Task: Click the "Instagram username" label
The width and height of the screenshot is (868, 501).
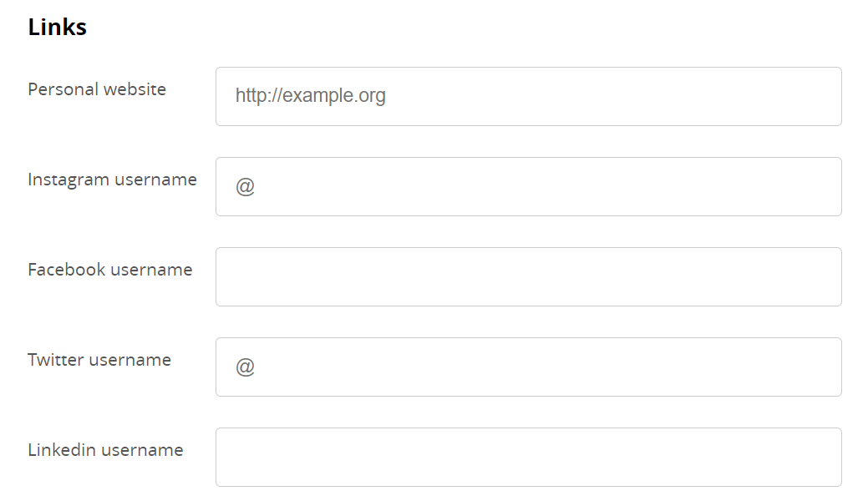Action: [x=112, y=180]
